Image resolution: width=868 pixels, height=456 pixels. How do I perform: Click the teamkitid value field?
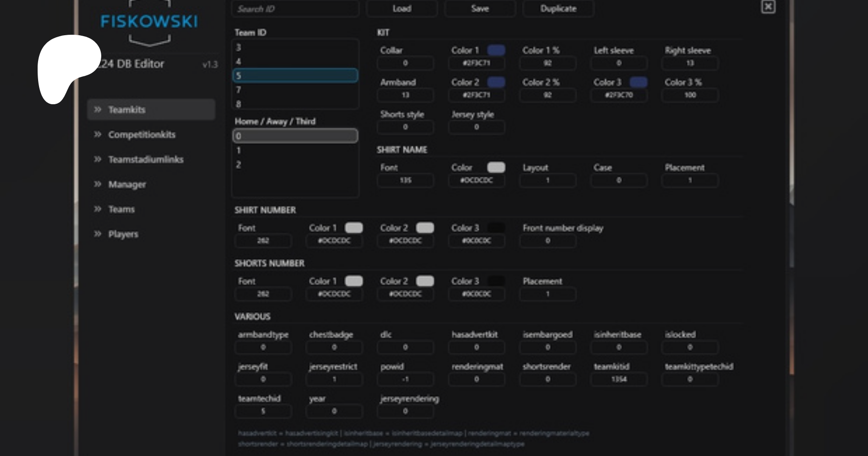(619, 379)
